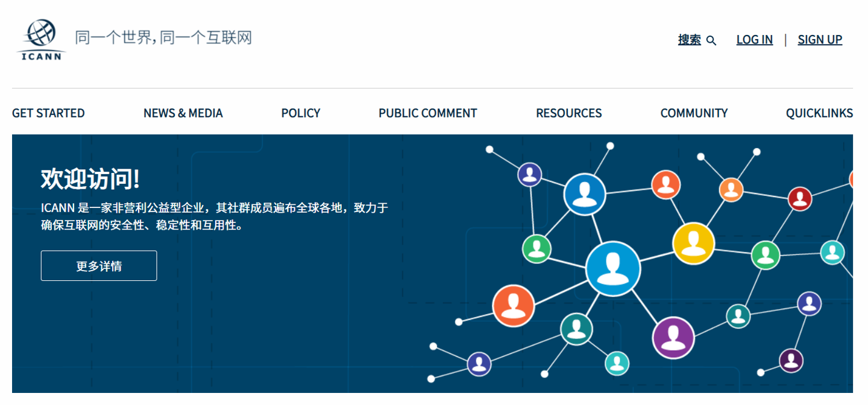Image resolution: width=868 pixels, height=405 pixels.
Task: Click the ICANN description paragraph text
Action: (x=215, y=217)
